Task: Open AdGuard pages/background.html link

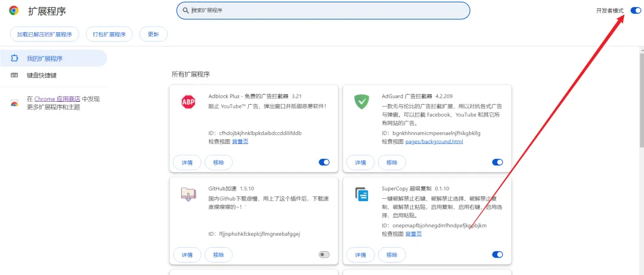Action: tap(434, 142)
